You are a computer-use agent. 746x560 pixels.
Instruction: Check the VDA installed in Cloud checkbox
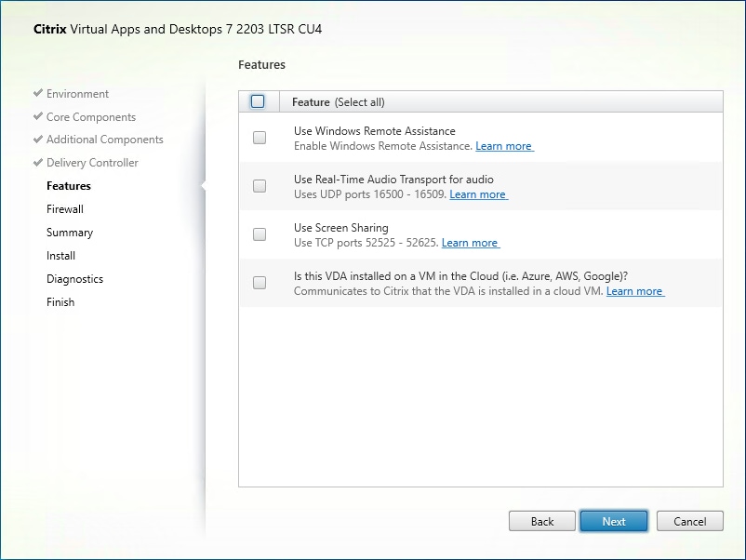[x=260, y=283]
